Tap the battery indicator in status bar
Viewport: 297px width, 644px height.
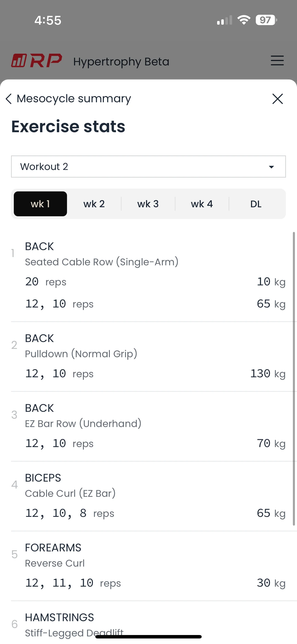266,20
